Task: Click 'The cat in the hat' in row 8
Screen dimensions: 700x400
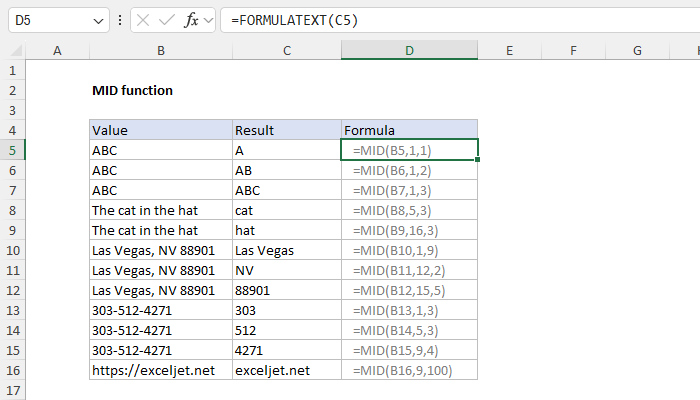Action: [161, 210]
